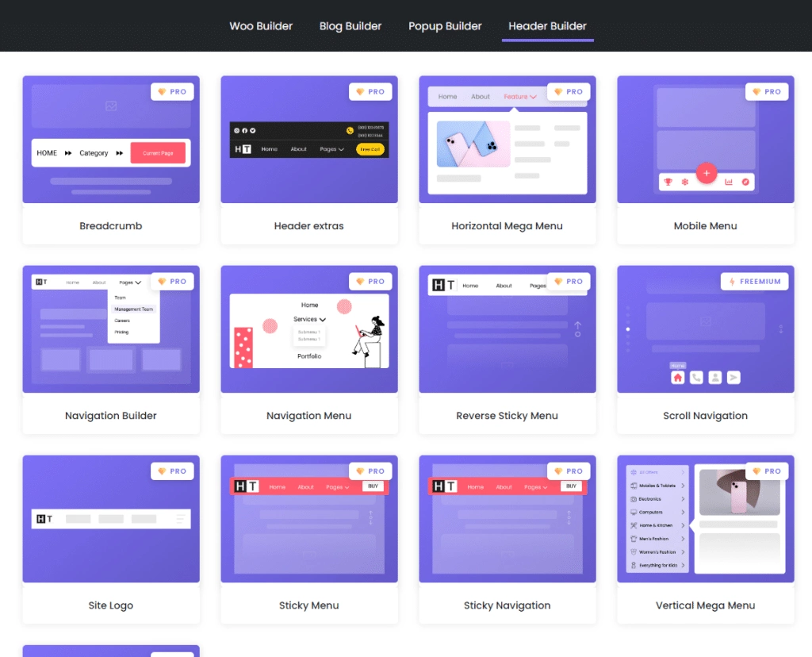
Task: Click the plus icon on the Mobile Menu preview
Action: pos(707,173)
